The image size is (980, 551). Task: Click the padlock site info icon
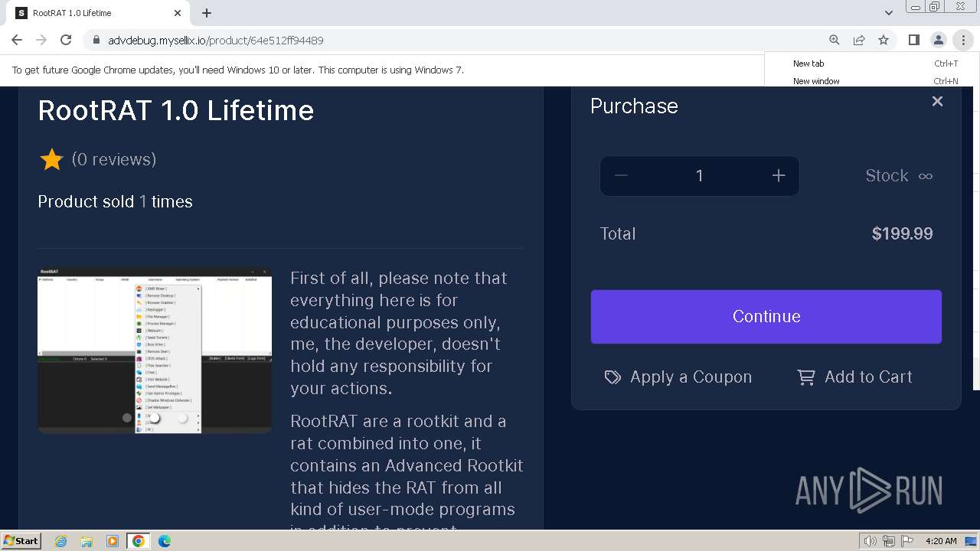click(x=96, y=40)
